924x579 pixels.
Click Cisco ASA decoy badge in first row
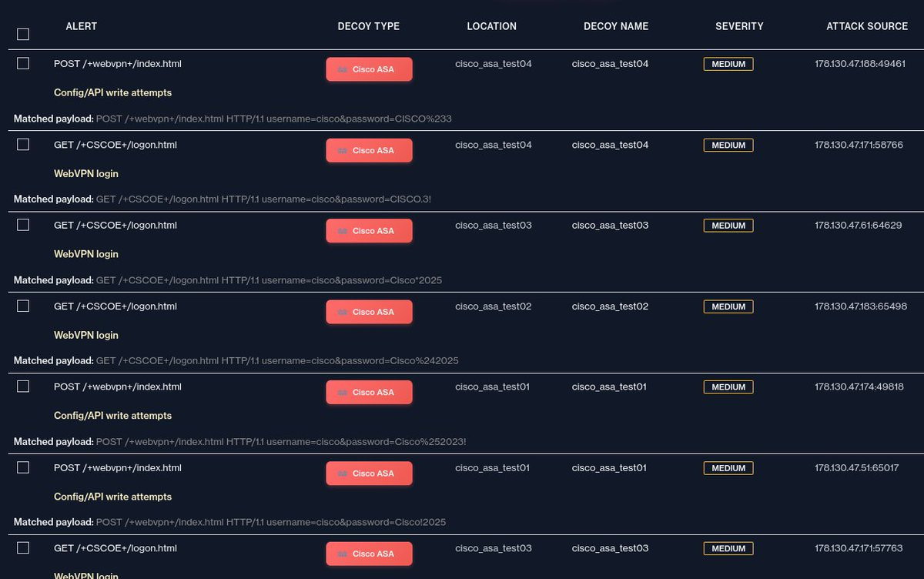[x=369, y=69]
